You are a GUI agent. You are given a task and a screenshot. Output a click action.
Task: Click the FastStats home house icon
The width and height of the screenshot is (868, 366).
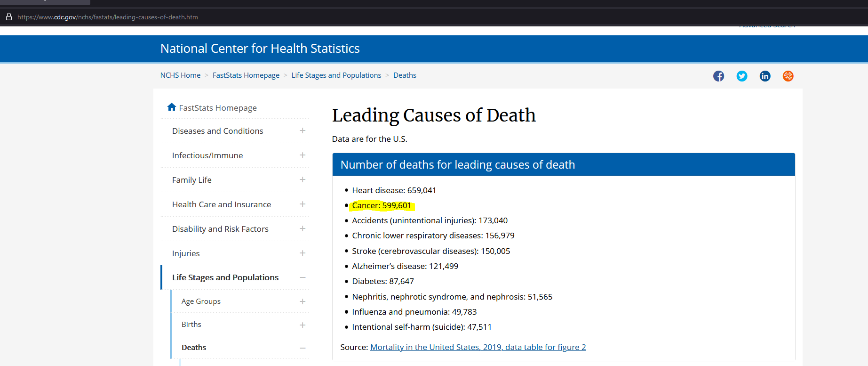tap(172, 107)
